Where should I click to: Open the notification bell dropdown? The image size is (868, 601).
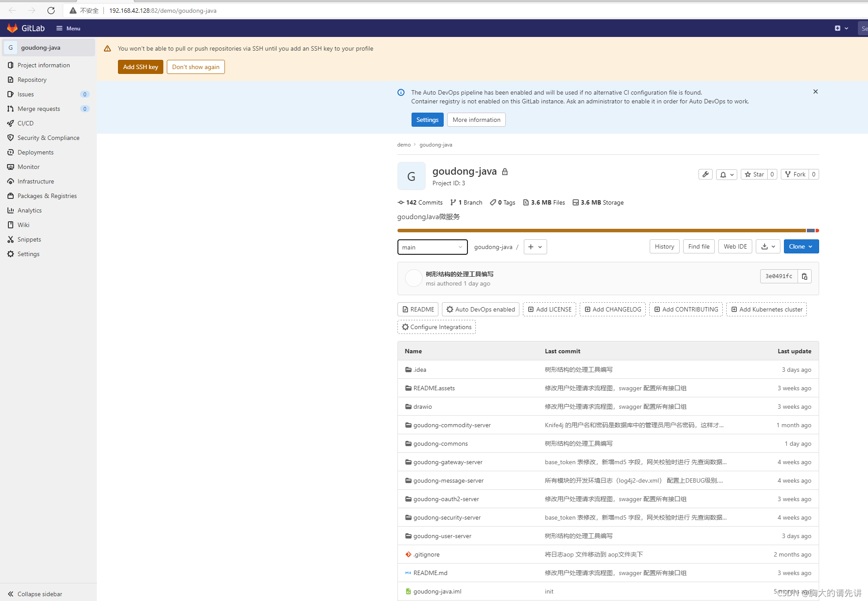(x=726, y=174)
